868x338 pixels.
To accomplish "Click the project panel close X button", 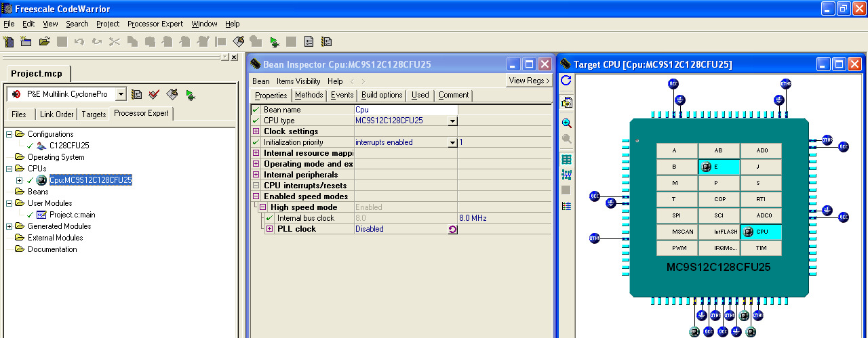I will tap(234, 57).
